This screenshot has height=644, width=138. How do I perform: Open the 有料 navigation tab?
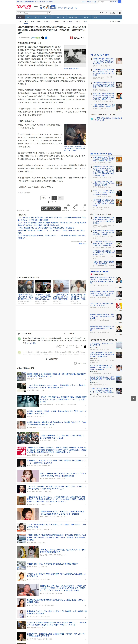tap(95, 17)
